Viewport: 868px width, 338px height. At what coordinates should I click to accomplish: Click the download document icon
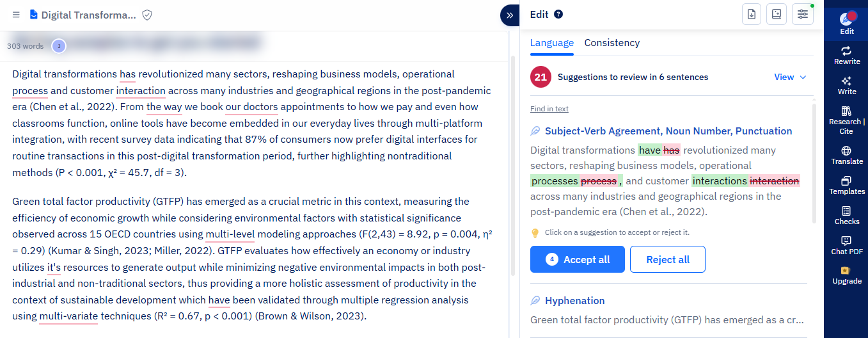[x=752, y=14]
